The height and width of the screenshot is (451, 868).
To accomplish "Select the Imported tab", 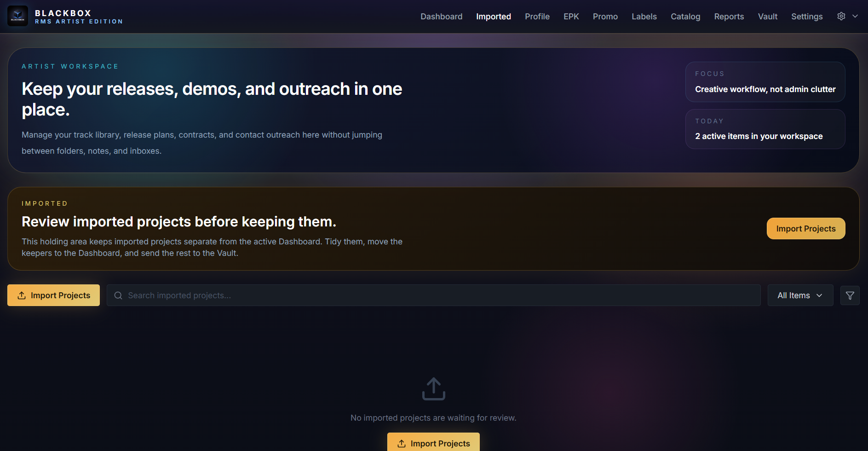I will [494, 16].
